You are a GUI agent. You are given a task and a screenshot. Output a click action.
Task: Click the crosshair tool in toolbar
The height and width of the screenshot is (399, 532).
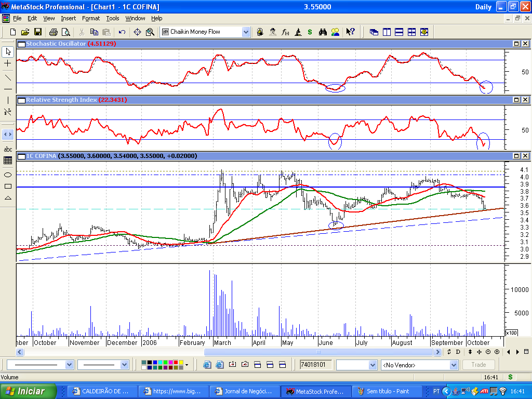138,32
